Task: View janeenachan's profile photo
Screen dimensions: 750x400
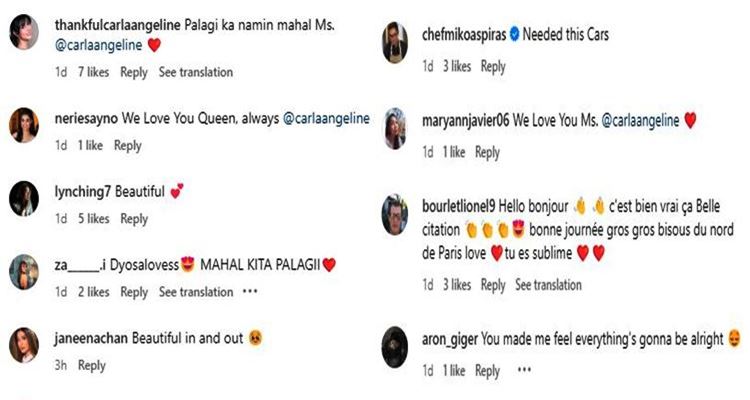Action: 24,345
